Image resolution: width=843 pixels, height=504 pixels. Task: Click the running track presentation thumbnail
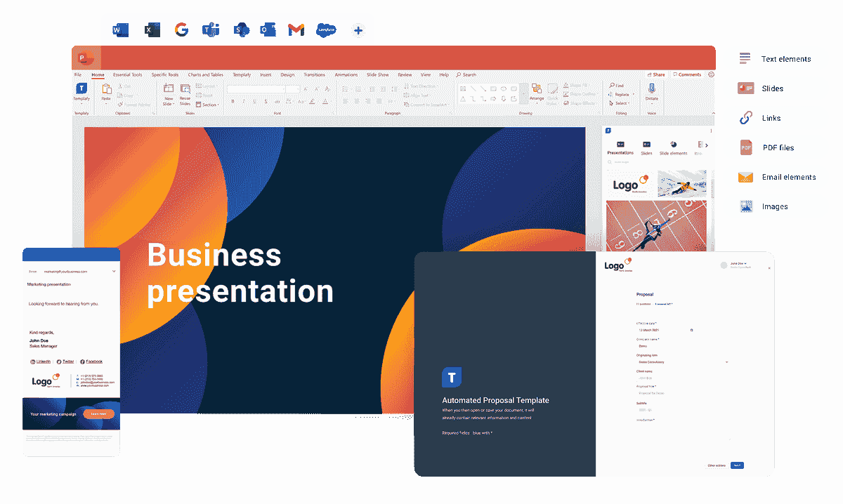(656, 226)
